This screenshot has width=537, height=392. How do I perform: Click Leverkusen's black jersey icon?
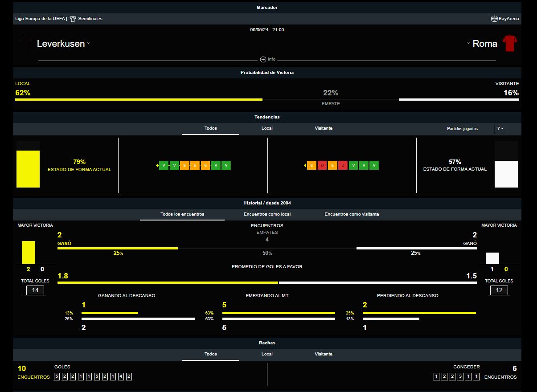(25, 44)
